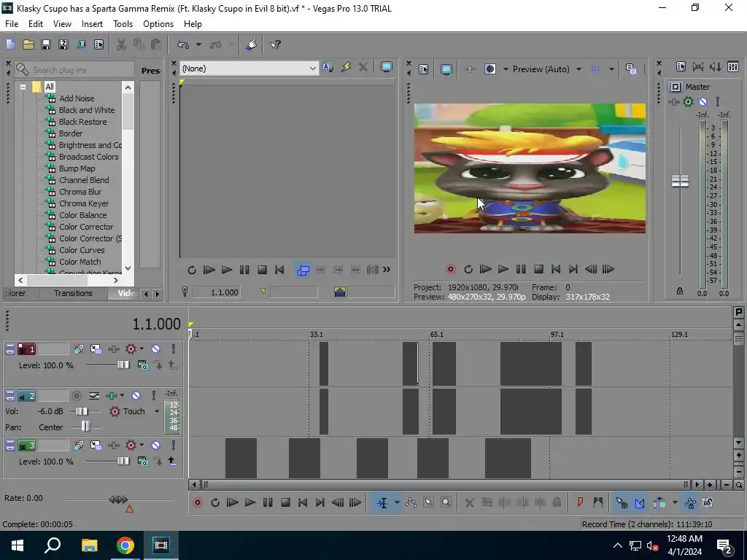Click the Undo arrow in main toolbar
The height and width of the screenshot is (560, 747).
pos(183,44)
